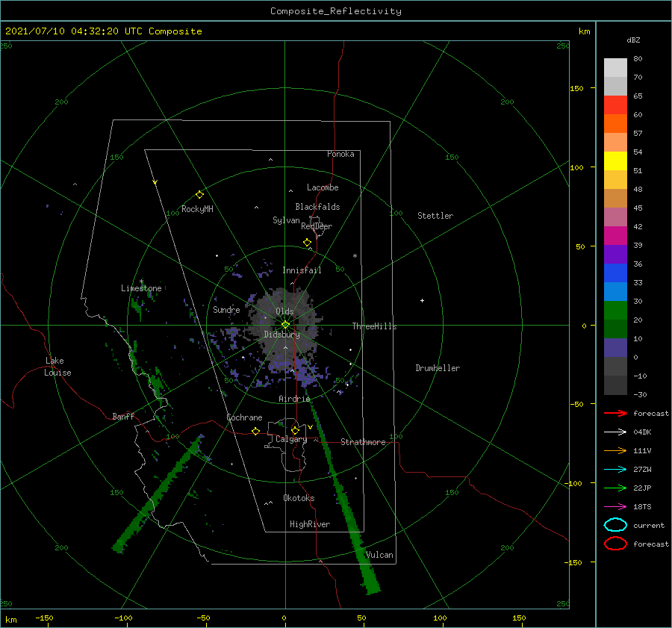Click the Airdrie label
This screenshot has height=628, width=672.
[294, 399]
